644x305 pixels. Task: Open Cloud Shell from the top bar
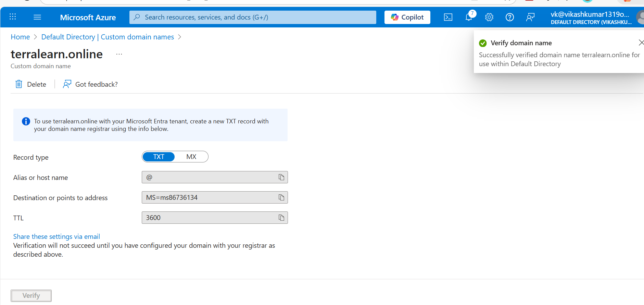(x=448, y=17)
